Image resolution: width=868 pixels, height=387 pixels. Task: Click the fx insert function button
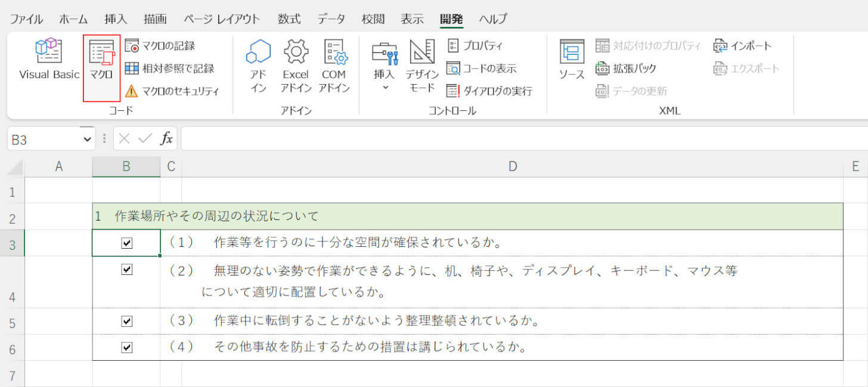click(x=165, y=138)
